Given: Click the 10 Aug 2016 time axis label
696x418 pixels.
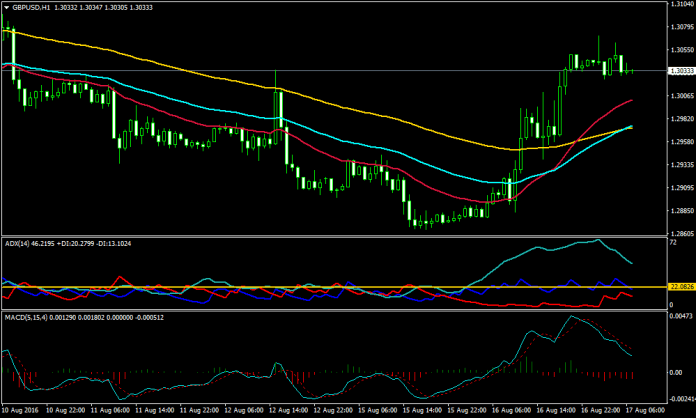Looking at the screenshot, I should pyautogui.click(x=22, y=410).
